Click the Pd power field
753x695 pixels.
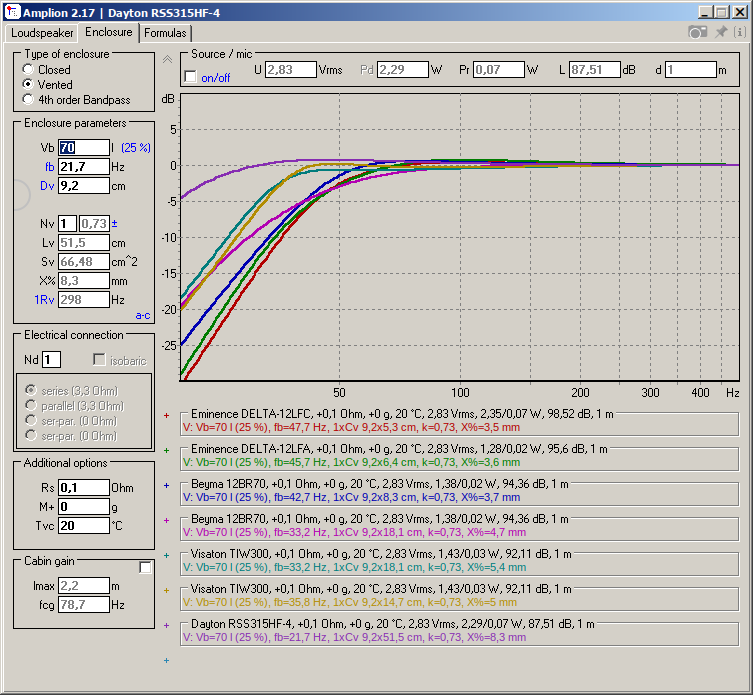(402, 70)
